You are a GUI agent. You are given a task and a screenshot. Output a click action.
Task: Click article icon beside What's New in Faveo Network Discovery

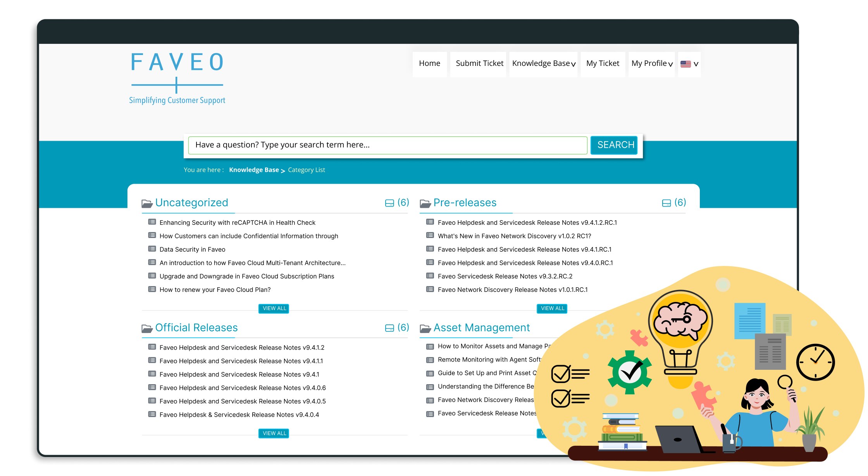click(x=430, y=235)
